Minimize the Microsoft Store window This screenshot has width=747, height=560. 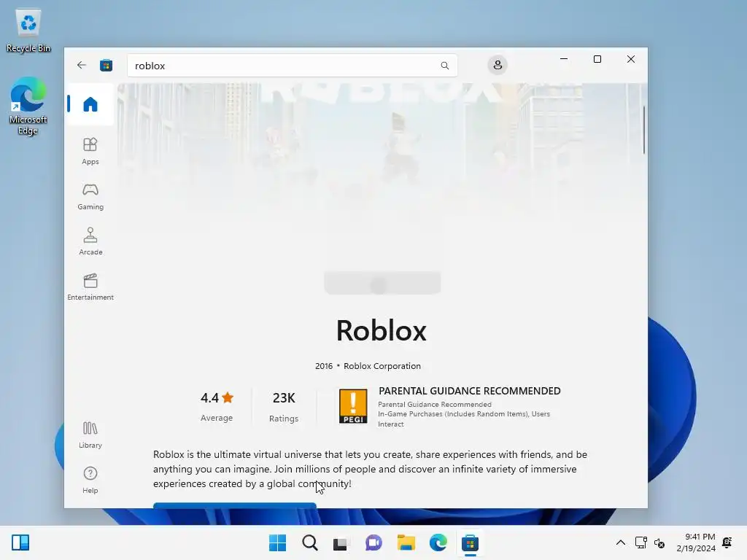(564, 59)
